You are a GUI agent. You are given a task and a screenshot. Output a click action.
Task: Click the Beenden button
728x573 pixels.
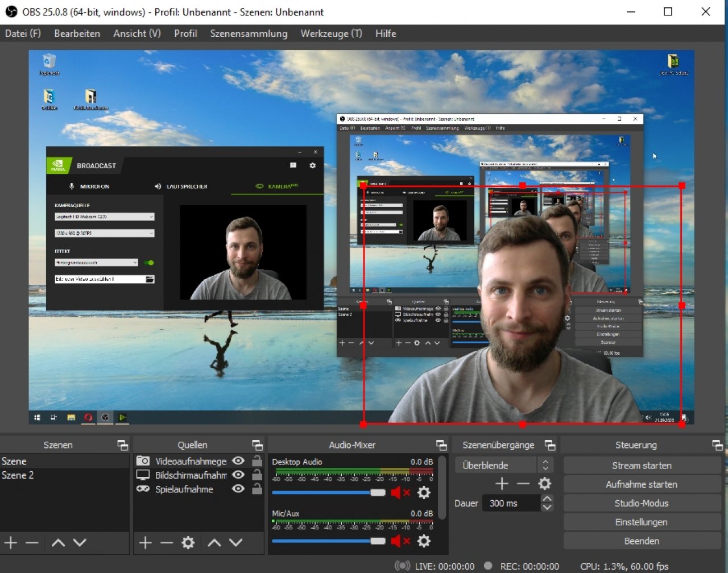click(642, 541)
